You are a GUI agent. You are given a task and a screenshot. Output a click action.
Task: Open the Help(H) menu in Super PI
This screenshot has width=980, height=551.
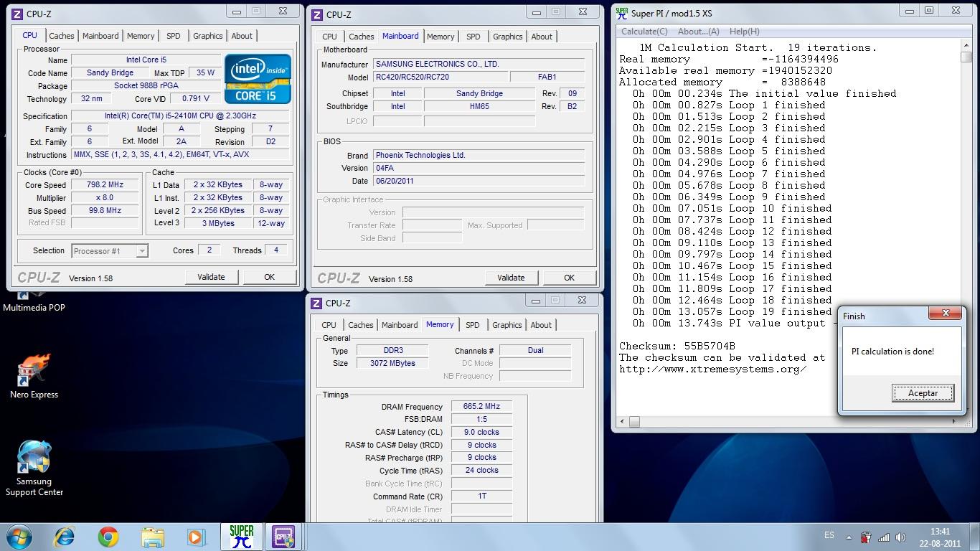(x=744, y=32)
